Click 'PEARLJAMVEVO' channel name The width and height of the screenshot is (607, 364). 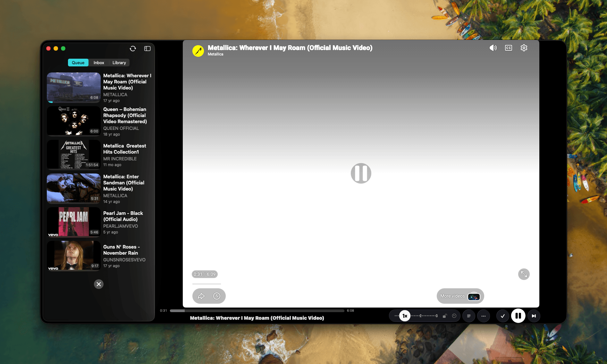(121, 226)
